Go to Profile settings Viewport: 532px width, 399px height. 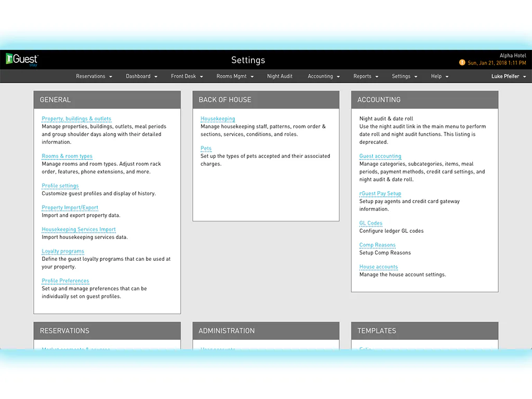coord(60,185)
